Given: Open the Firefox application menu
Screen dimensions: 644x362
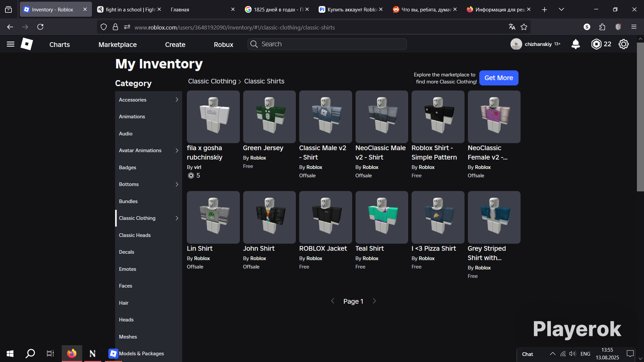Looking at the screenshot, I should click(x=634, y=27).
